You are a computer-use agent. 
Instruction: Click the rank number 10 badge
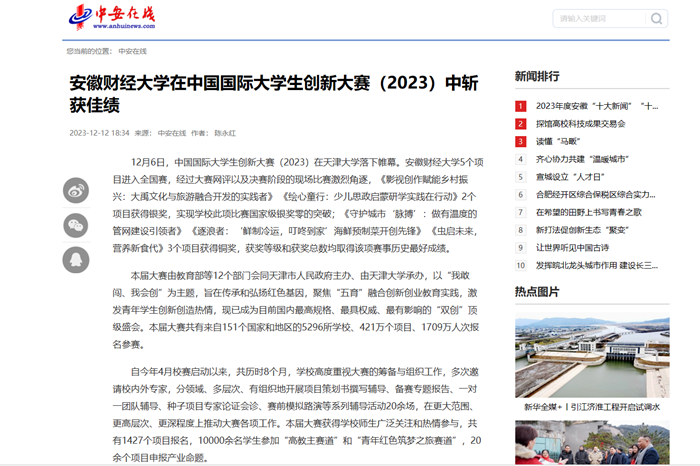coord(520,266)
